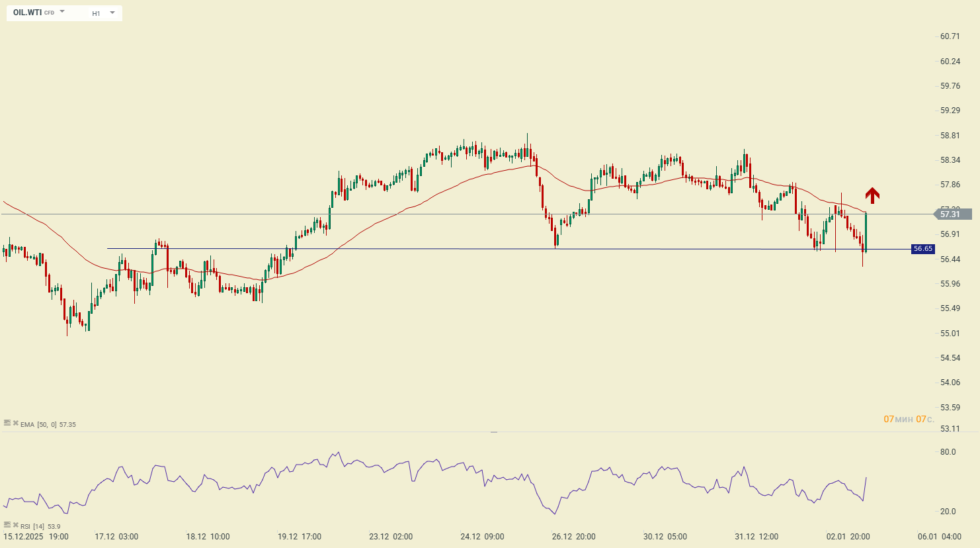This screenshot has width=980, height=548.
Task: Remove the EMA indicator with its X icon
Action: click(15, 423)
